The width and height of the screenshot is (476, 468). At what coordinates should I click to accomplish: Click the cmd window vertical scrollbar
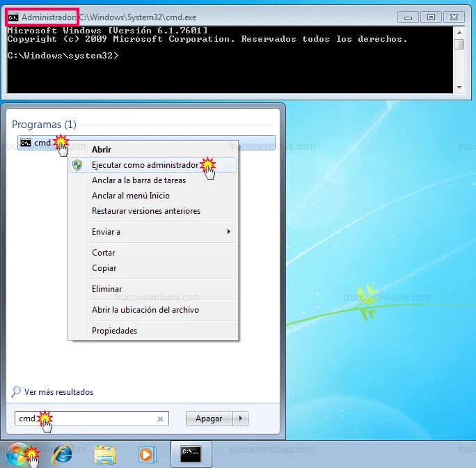(459, 59)
